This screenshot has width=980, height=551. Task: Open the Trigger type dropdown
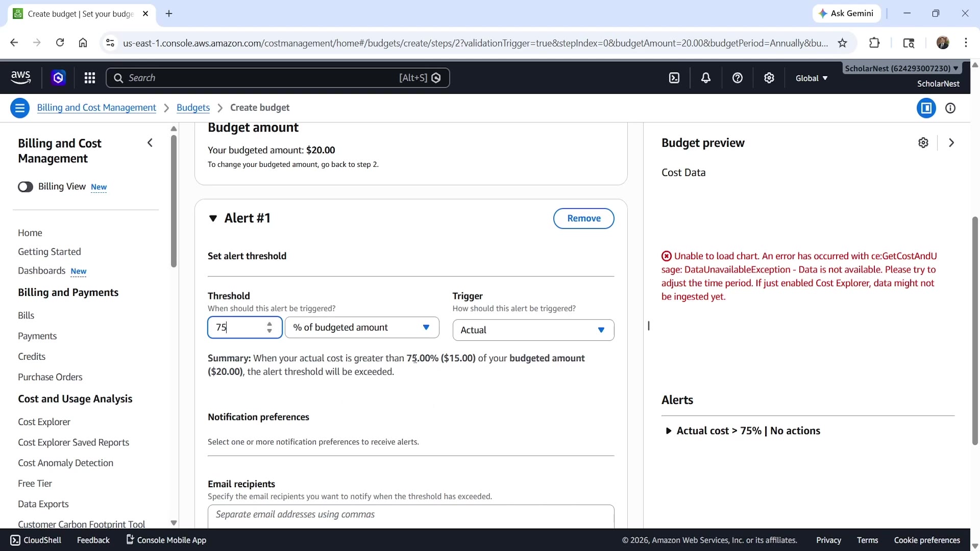(533, 330)
